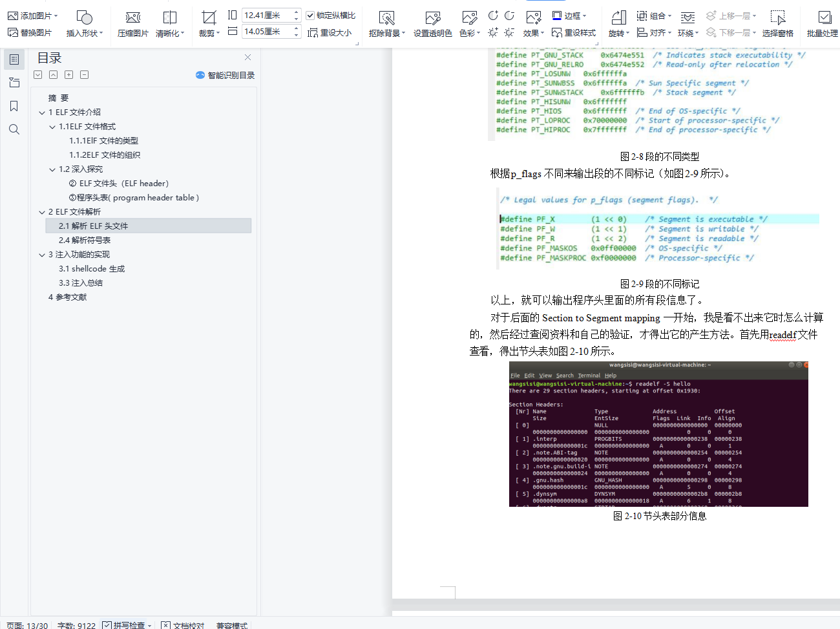Image resolution: width=840 pixels, height=629 pixels.
Task: Click the width field showing 14.05厘米
Action: [x=267, y=31]
